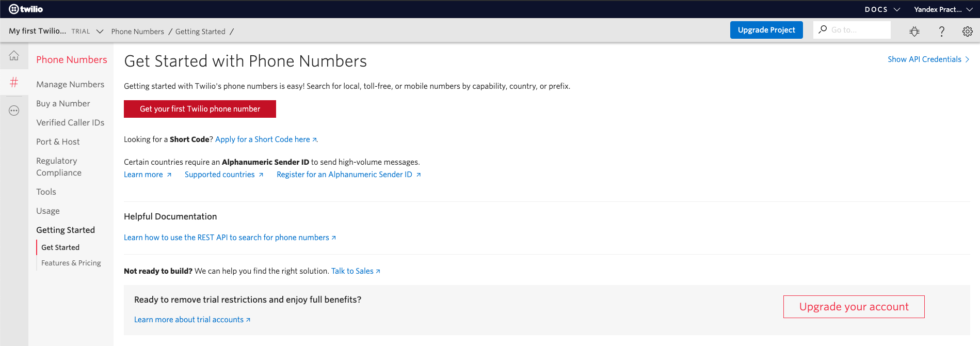Open Learn more about trial accounts link
The height and width of the screenshot is (346, 980).
[192, 320]
